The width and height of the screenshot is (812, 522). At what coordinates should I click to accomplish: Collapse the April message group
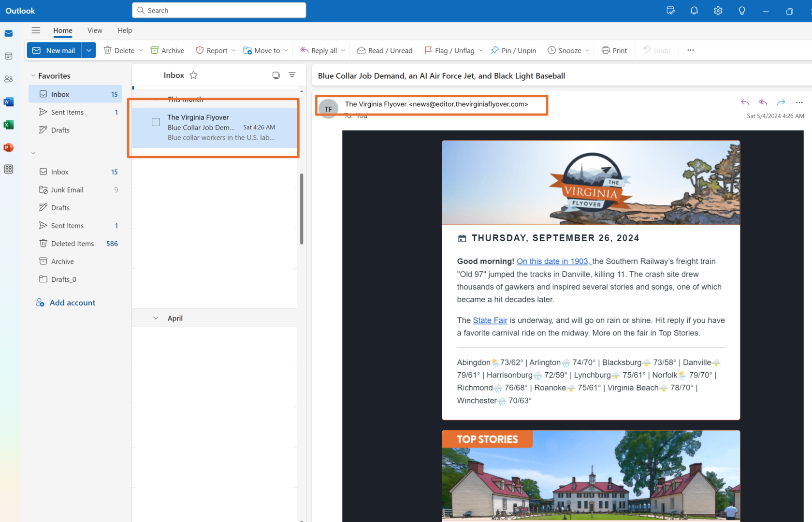pyautogui.click(x=156, y=318)
